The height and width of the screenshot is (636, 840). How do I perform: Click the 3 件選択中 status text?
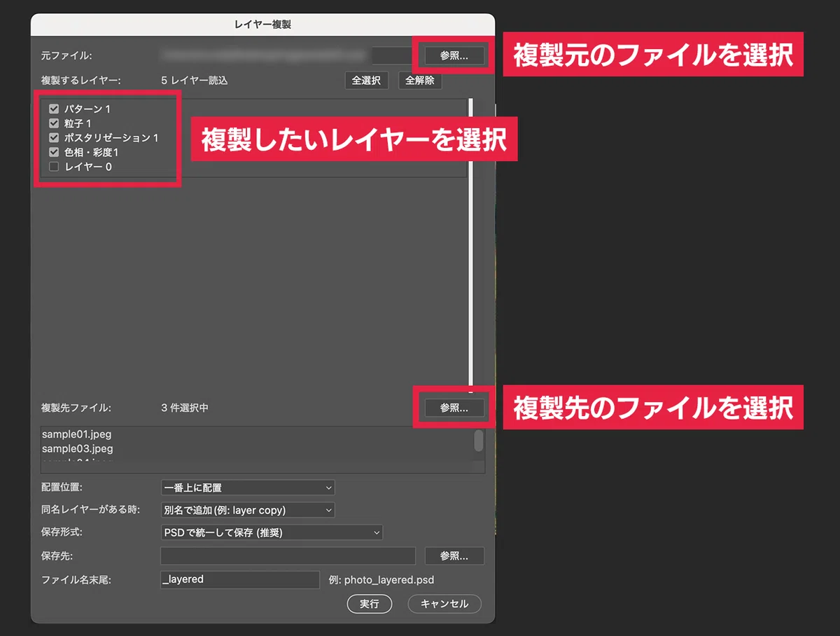[185, 408]
